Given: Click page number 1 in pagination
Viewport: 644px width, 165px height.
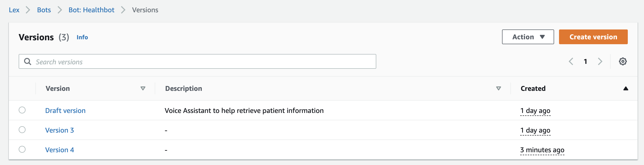Looking at the screenshot, I should click(x=585, y=61).
